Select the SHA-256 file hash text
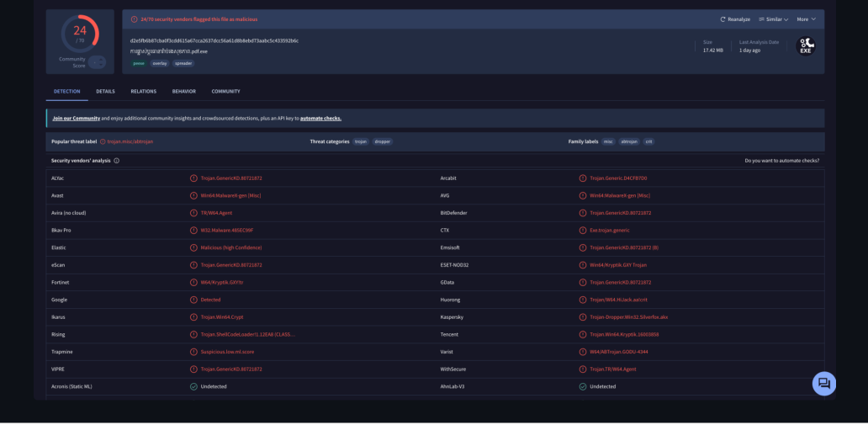This screenshot has height=425, width=868. (214, 41)
